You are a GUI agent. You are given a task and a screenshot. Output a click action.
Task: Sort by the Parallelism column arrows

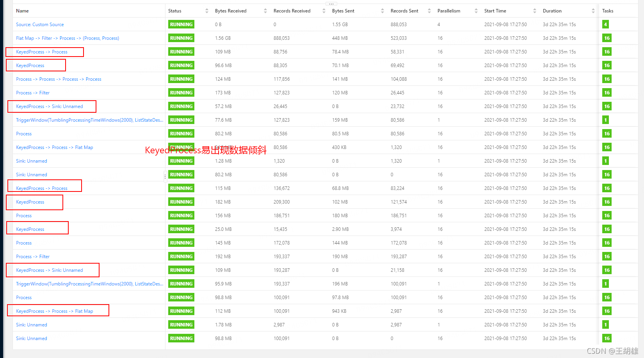476,11
